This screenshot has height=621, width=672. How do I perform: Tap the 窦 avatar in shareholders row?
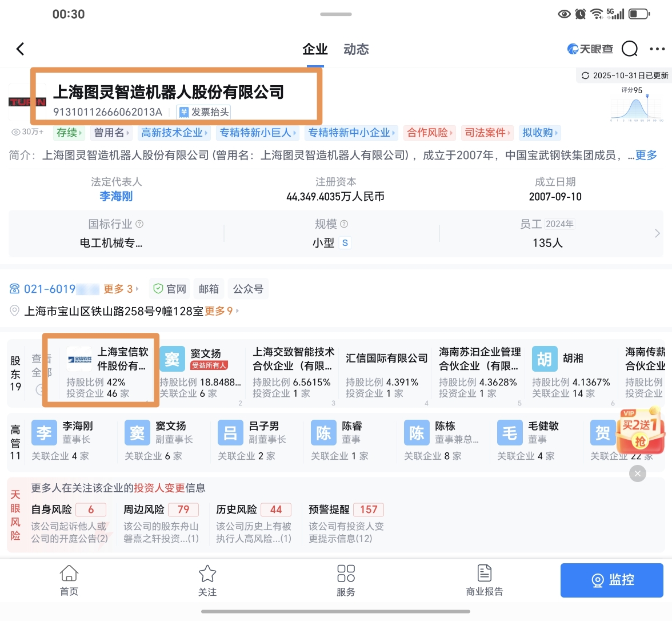click(173, 359)
